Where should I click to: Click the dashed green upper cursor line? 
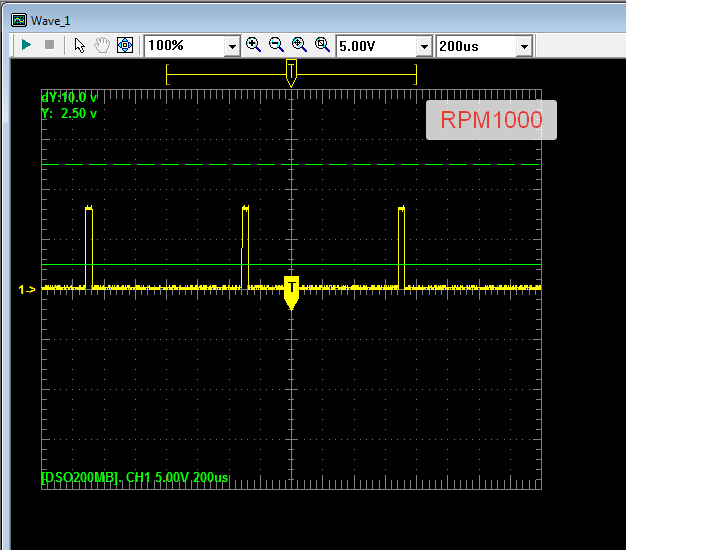291,164
